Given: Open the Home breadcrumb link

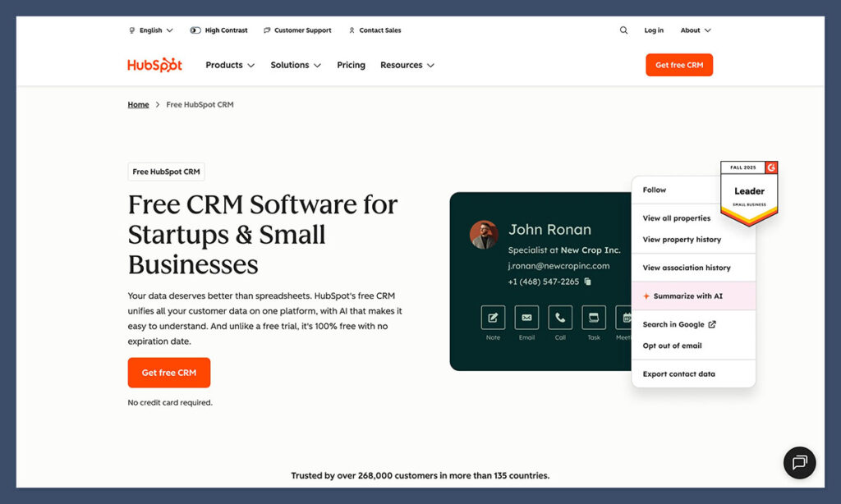Looking at the screenshot, I should pyautogui.click(x=138, y=104).
